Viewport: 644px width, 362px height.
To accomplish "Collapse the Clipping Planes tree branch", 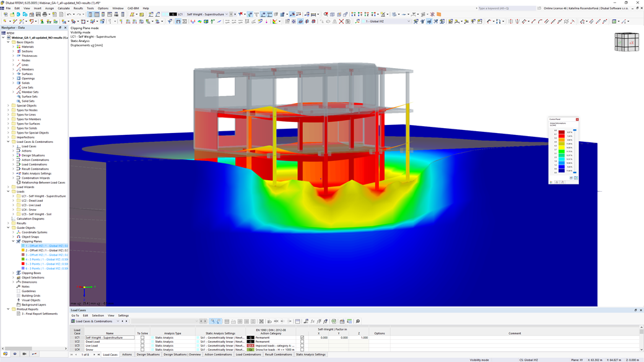I will click(x=12, y=241).
